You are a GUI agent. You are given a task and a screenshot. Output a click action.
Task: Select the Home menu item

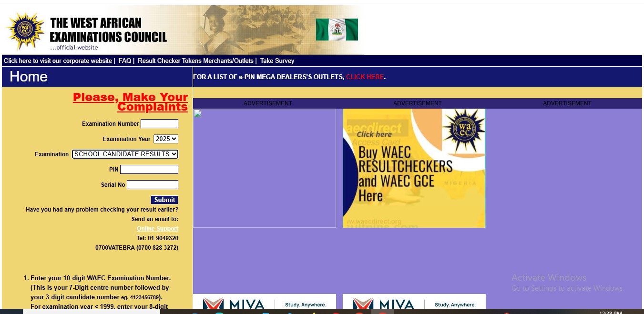(29, 77)
